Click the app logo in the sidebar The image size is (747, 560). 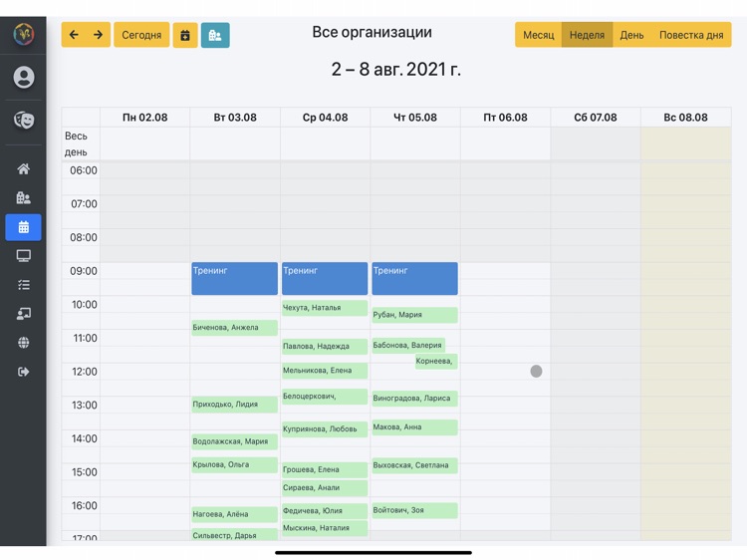pyautogui.click(x=23, y=34)
